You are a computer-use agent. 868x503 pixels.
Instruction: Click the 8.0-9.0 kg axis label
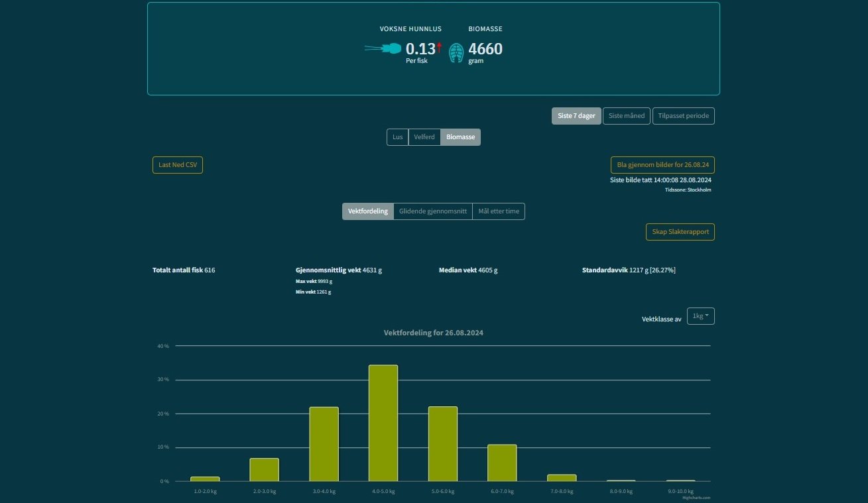pyautogui.click(x=621, y=492)
